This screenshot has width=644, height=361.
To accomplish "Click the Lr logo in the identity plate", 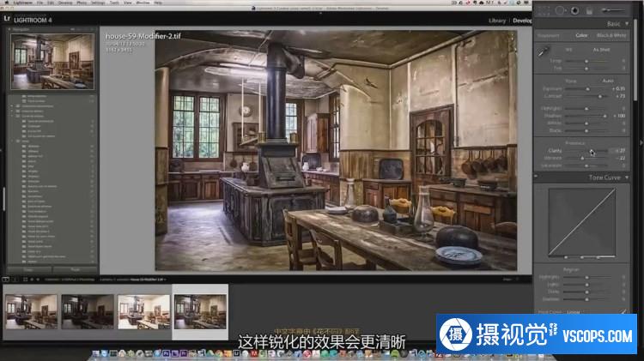I will (x=7, y=19).
